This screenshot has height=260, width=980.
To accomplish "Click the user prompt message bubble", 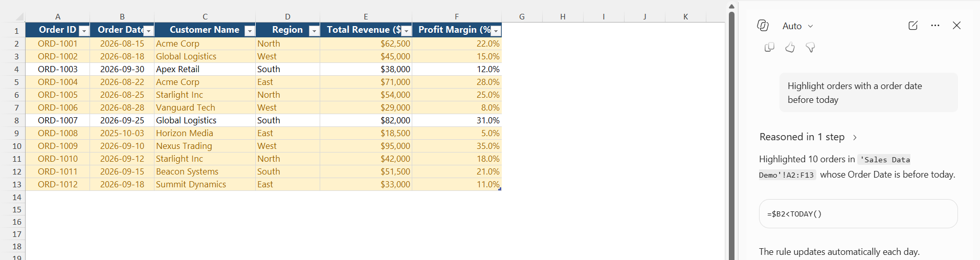I will click(868, 93).
